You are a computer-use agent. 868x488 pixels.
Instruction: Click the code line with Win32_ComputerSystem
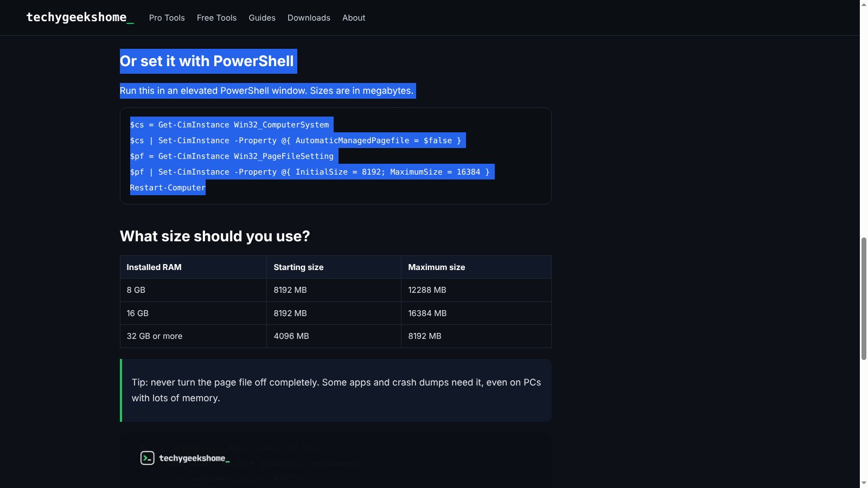click(229, 125)
